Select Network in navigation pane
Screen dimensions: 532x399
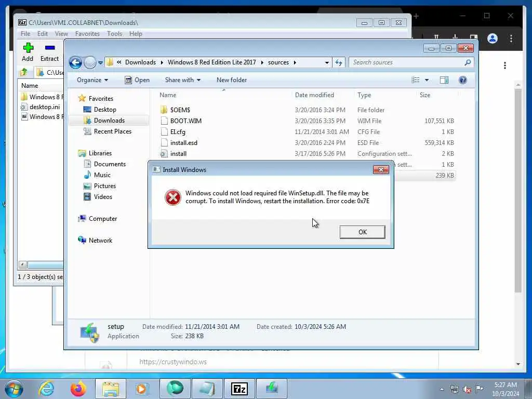point(100,241)
